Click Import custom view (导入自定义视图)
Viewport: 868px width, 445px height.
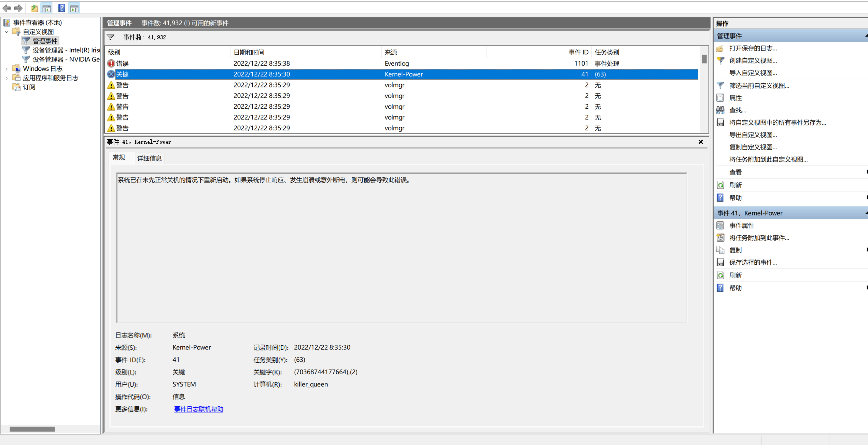click(x=753, y=73)
